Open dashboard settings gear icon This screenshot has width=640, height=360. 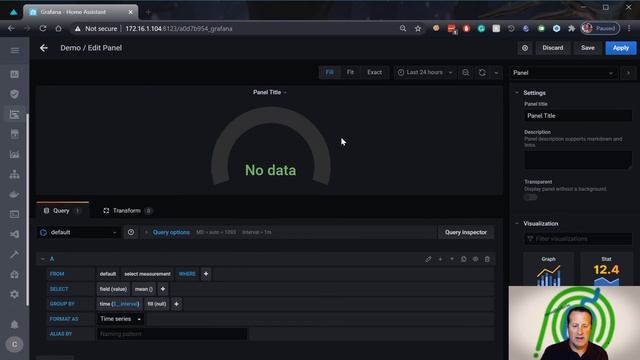coord(525,48)
